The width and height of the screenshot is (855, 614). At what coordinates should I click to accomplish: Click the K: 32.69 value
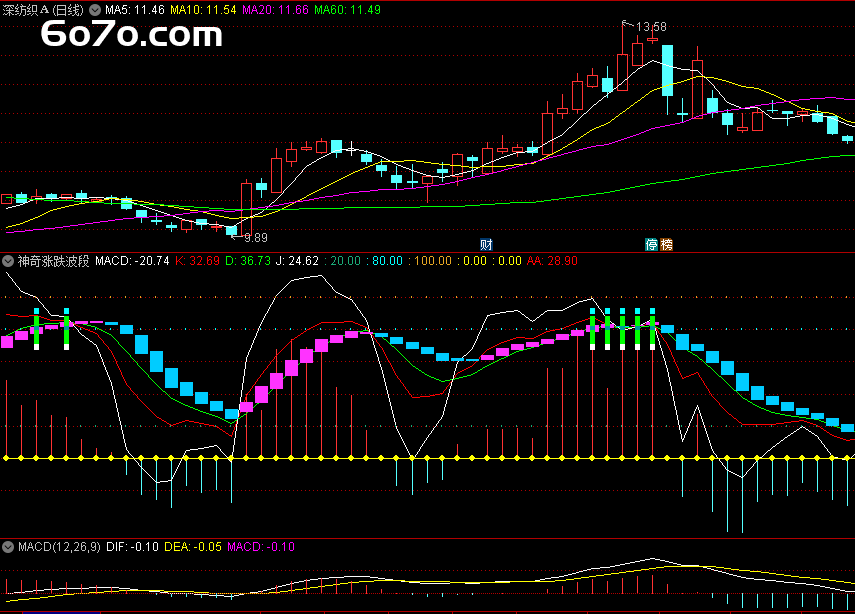(197, 261)
